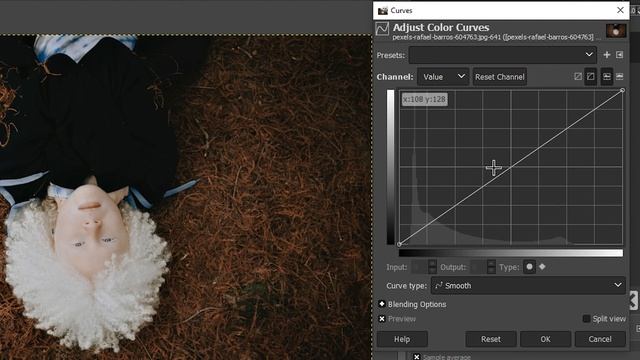Image resolution: width=640 pixels, height=360 pixels.
Task: Click the Input value field
Action: click(419, 267)
